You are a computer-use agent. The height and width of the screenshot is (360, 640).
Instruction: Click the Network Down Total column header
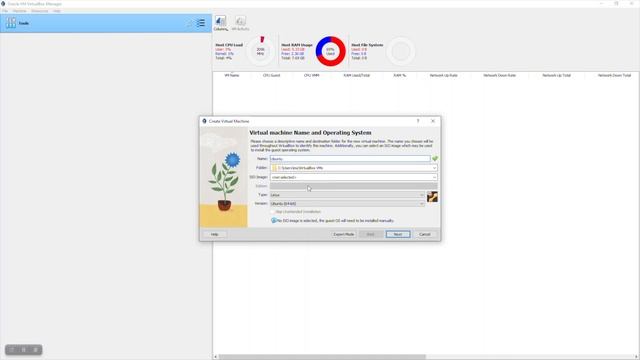pos(614,76)
